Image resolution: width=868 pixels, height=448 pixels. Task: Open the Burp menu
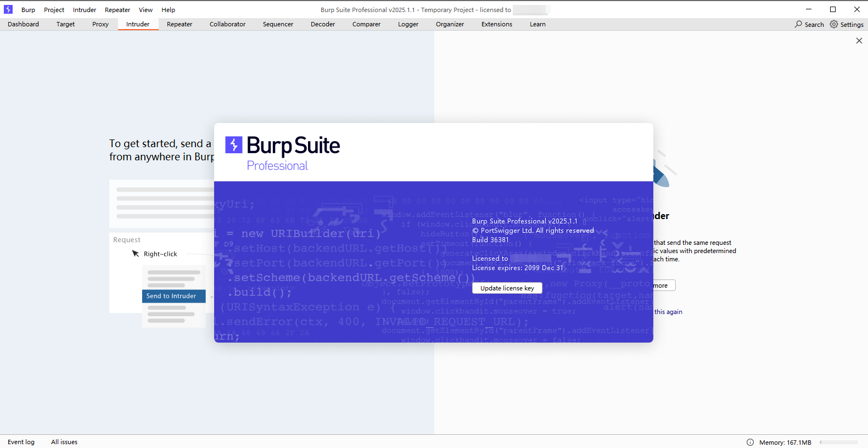pos(28,10)
